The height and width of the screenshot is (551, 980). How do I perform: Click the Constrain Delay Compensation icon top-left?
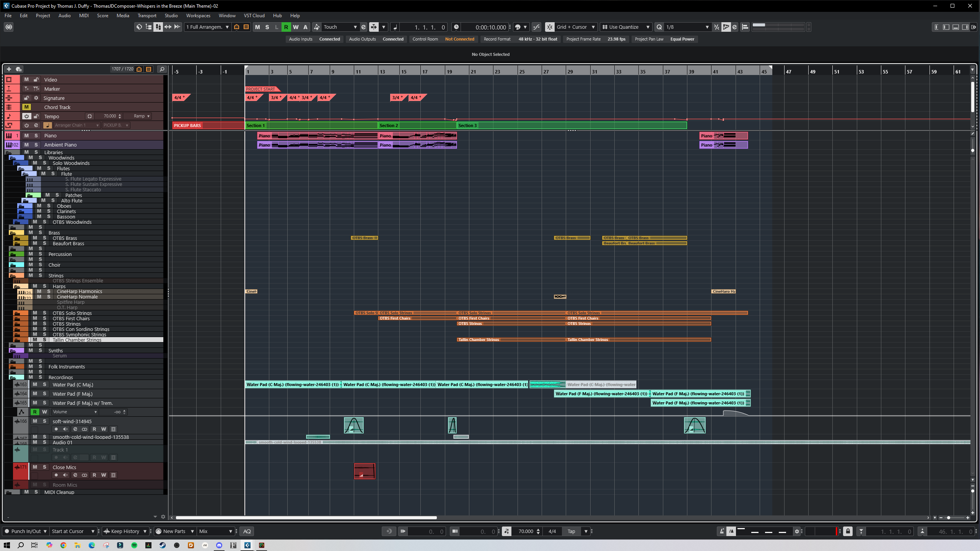tap(9, 27)
